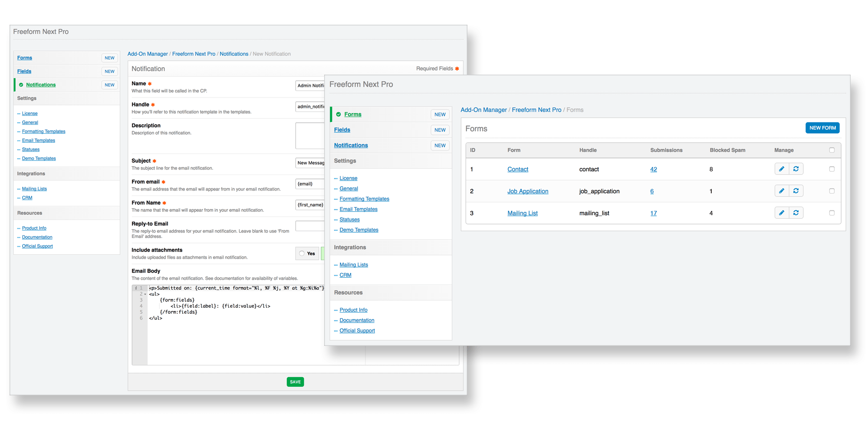This screenshot has width=868, height=434.
Task: Check the Contact row checkbox
Action: [832, 169]
